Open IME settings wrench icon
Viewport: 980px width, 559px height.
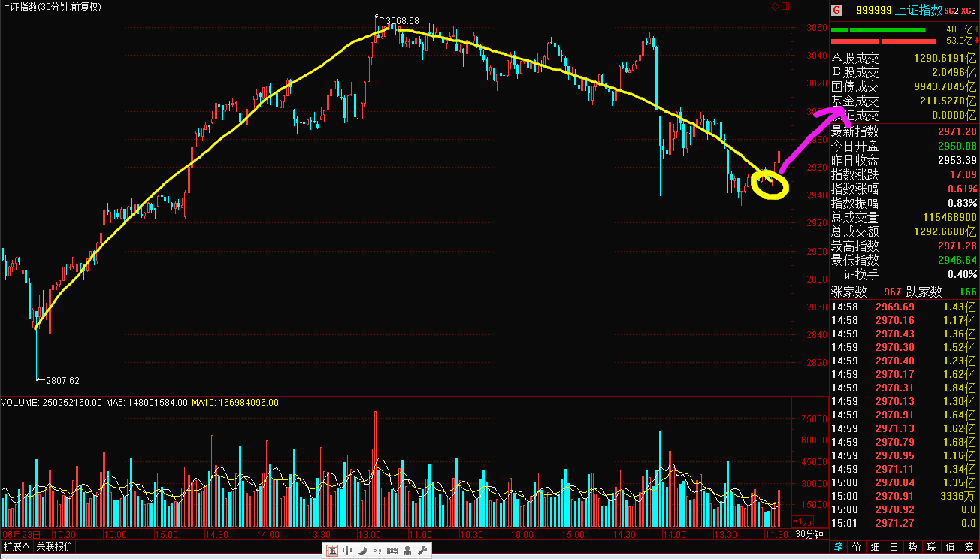[x=423, y=551]
